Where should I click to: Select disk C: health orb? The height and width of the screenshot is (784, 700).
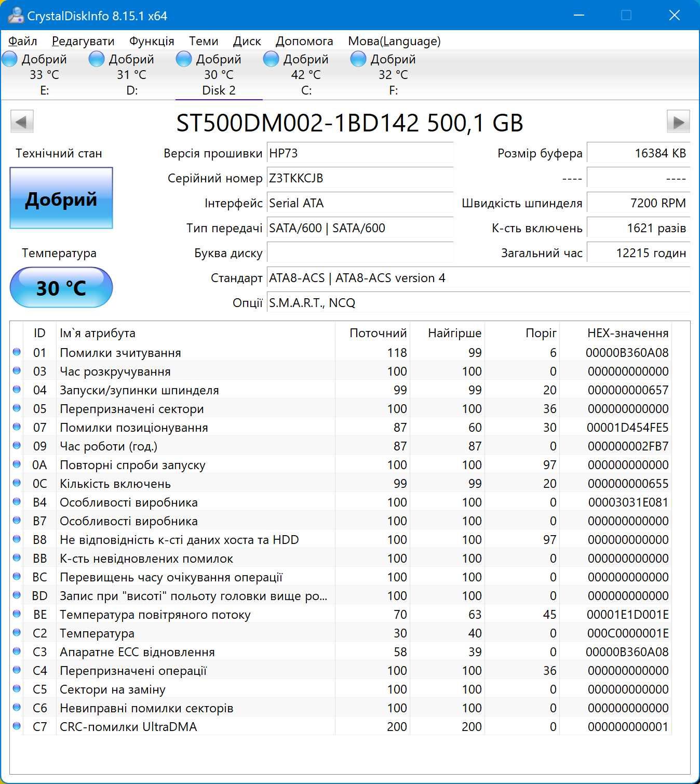click(271, 59)
